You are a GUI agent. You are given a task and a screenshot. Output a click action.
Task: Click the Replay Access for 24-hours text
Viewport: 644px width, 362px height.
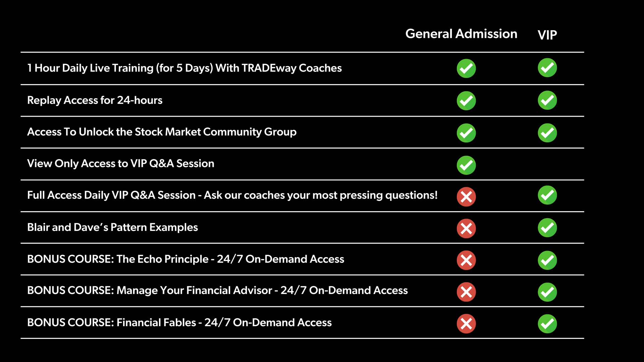pyautogui.click(x=95, y=100)
